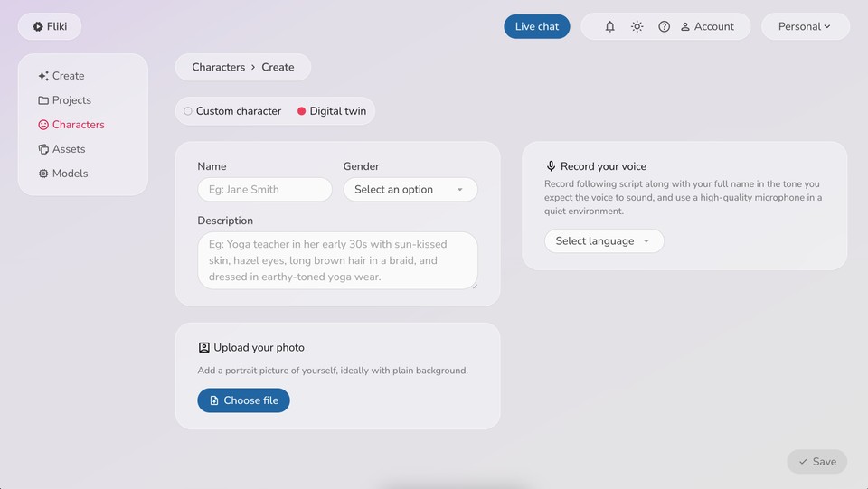868x489 pixels.
Task: Focus the Description text area
Action: tap(337, 260)
